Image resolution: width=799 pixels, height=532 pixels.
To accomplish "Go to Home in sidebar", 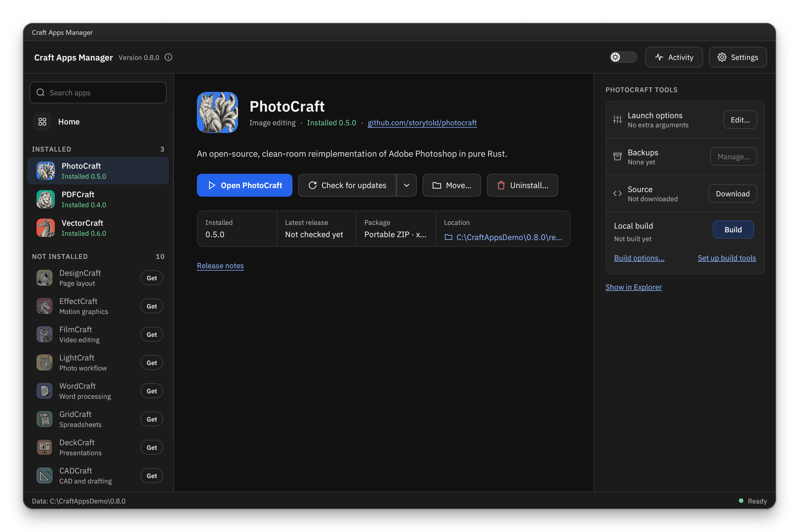I will (x=98, y=122).
